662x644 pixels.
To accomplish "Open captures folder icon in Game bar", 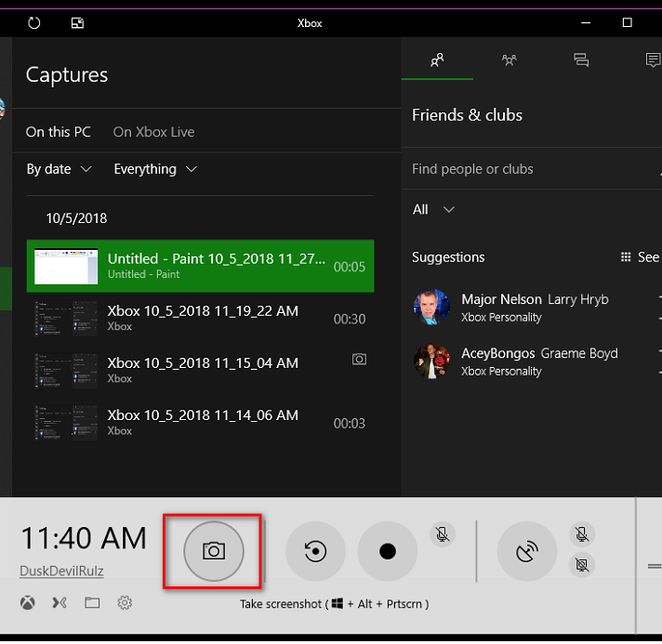I will pos(92,603).
